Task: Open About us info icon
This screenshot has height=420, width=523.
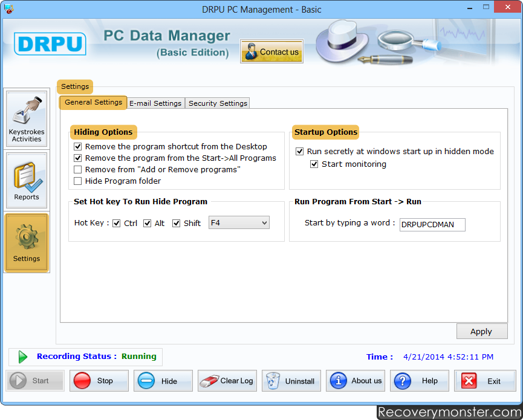Action: (x=338, y=381)
